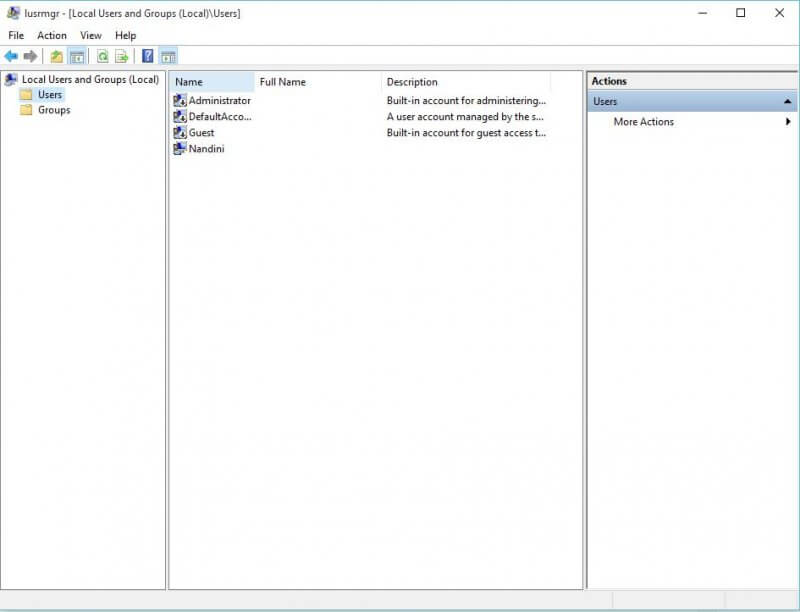Viewport: 800px width, 612px height.
Task: Click the Guest account icon
Action: tap(180, 133)
